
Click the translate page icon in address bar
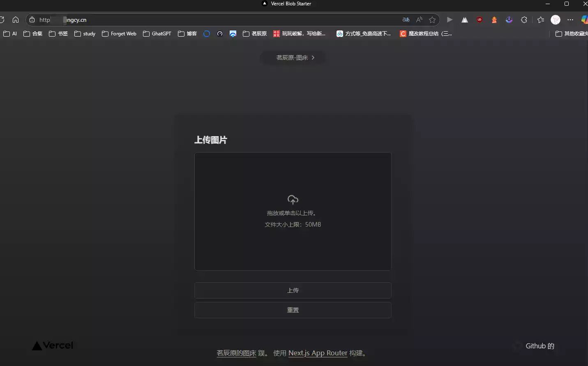(406, 20)
